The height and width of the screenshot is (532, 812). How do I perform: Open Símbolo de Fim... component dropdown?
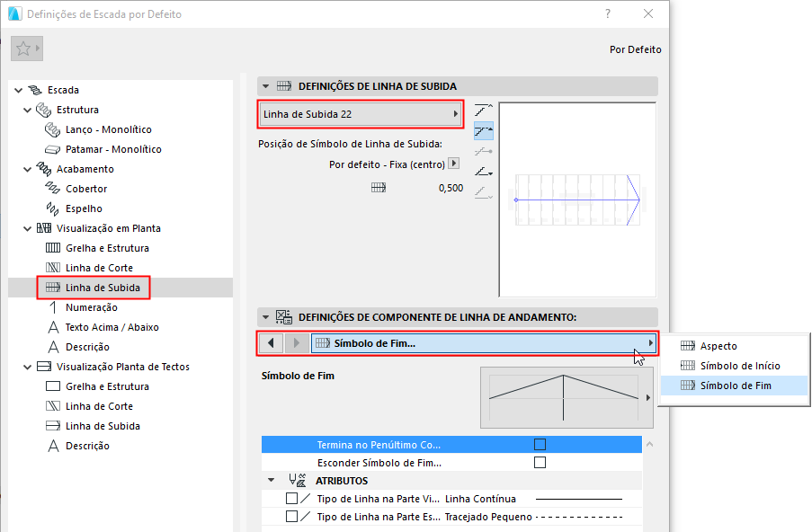[x=483, y=343]
